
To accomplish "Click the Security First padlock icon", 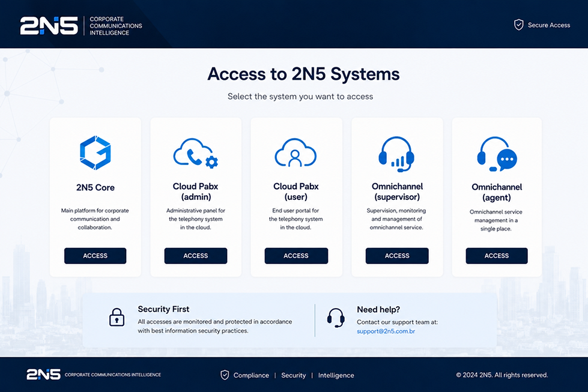I will click(x=117, y=317).
